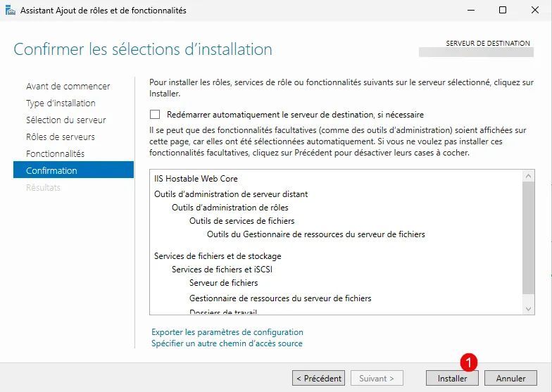Open Spécifier un autre chemin d'accès source
Screen dimensions: 552x392
(x=227, y=343)
